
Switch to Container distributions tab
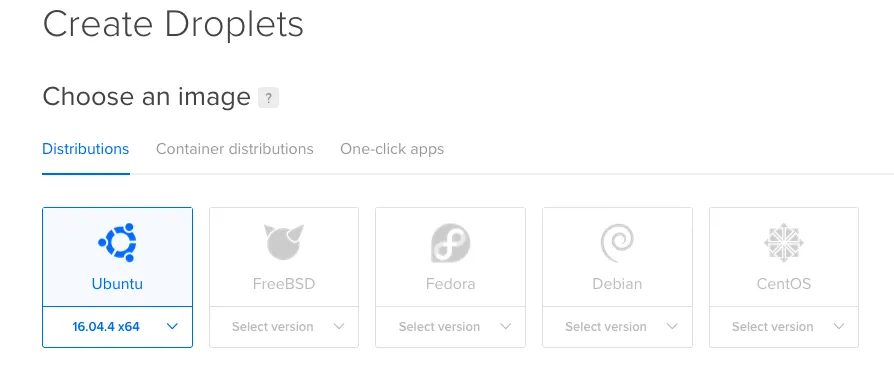(234, 149)
